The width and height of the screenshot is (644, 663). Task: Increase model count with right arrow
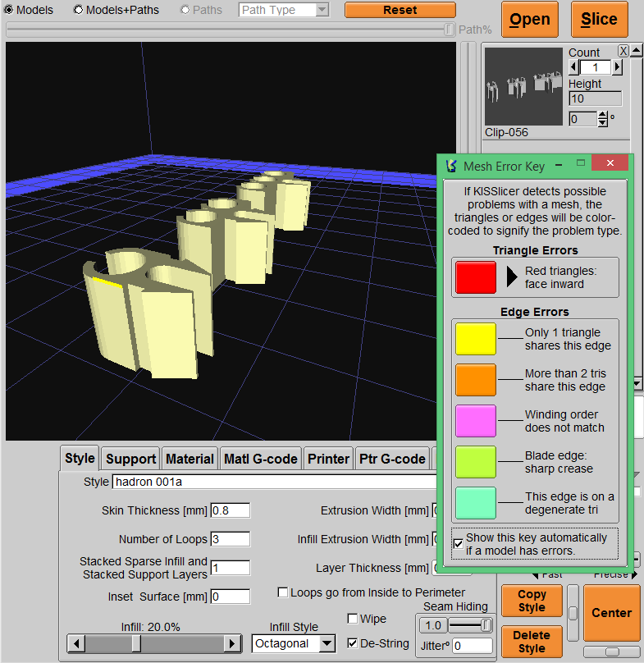click(x=616, y=67)
